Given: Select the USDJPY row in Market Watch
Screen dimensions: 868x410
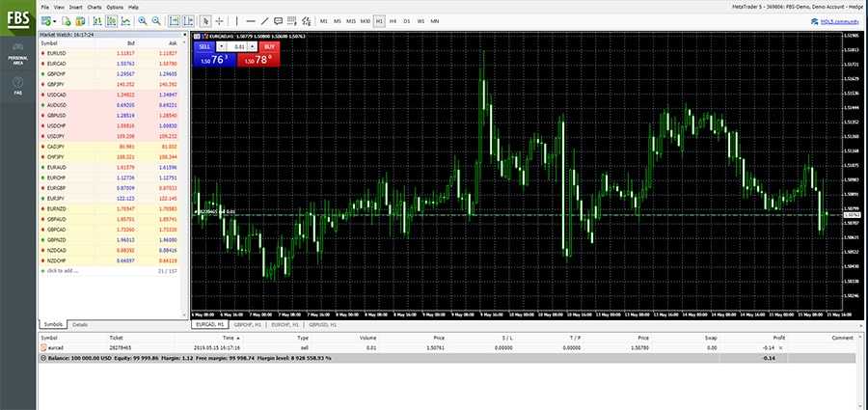Looking at the screenshot, I should [x=56, y=135].
